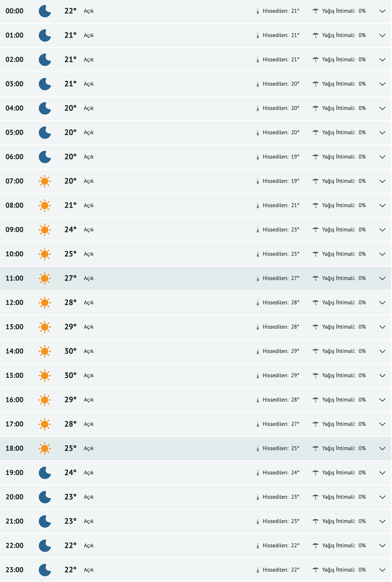Expand the 09:00 hourly forecast details
Image resolution: width=392 pixels, height=582 pixels.
pyautogui.click(x=382, y=230)
